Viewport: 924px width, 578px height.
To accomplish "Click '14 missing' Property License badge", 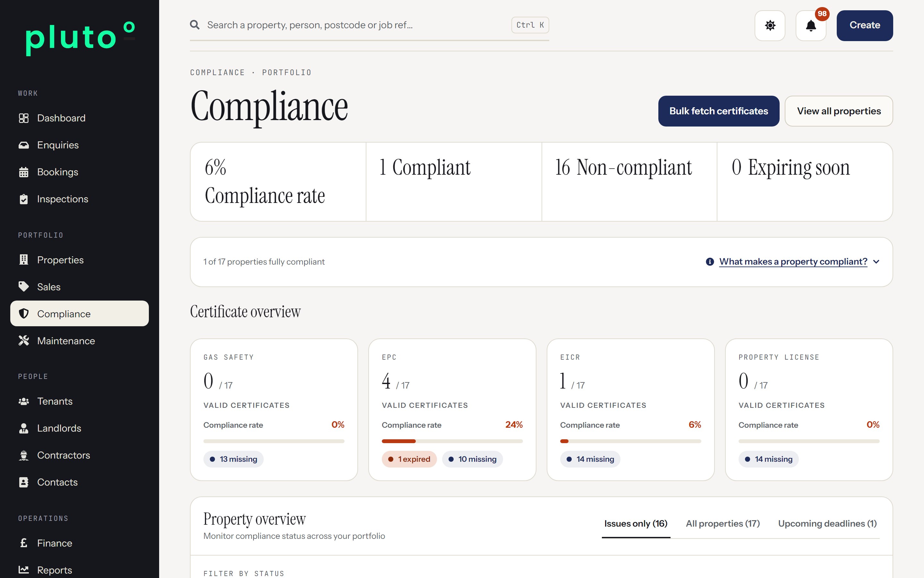I will coord(768,459).
